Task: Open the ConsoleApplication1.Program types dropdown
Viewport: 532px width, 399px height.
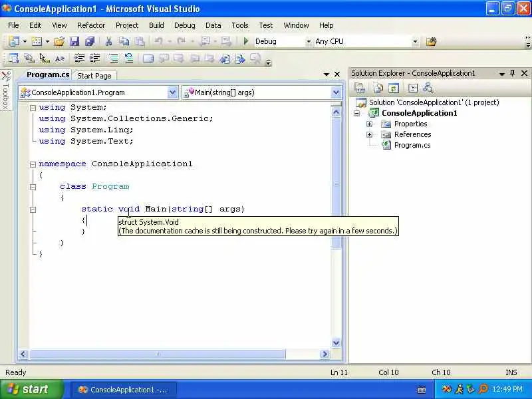Action: click(x=172, y=92)
